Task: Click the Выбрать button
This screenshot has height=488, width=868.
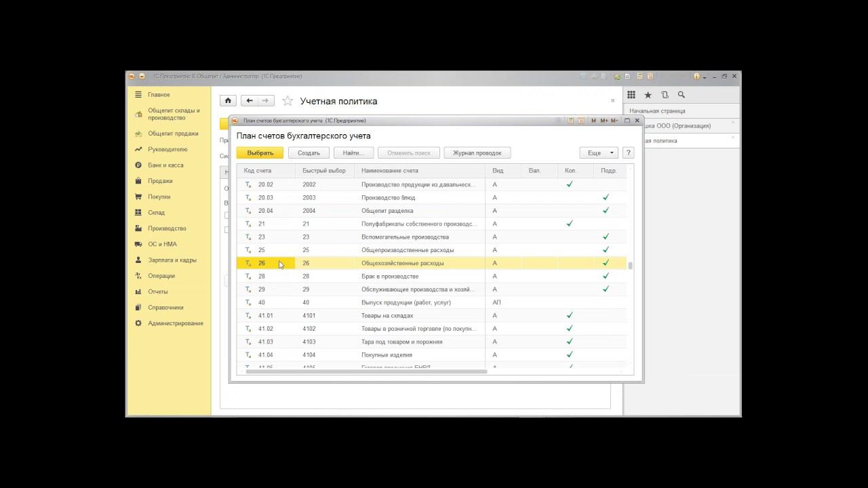Action: [x=260, y=153]
